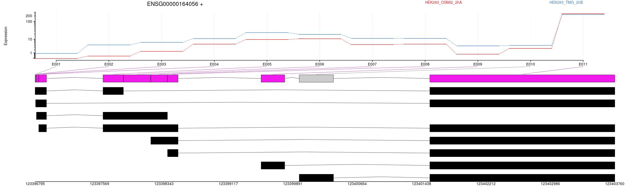Screen dimensions: 644x188
Task: Click exon label E010
Action: pos(530,64)
